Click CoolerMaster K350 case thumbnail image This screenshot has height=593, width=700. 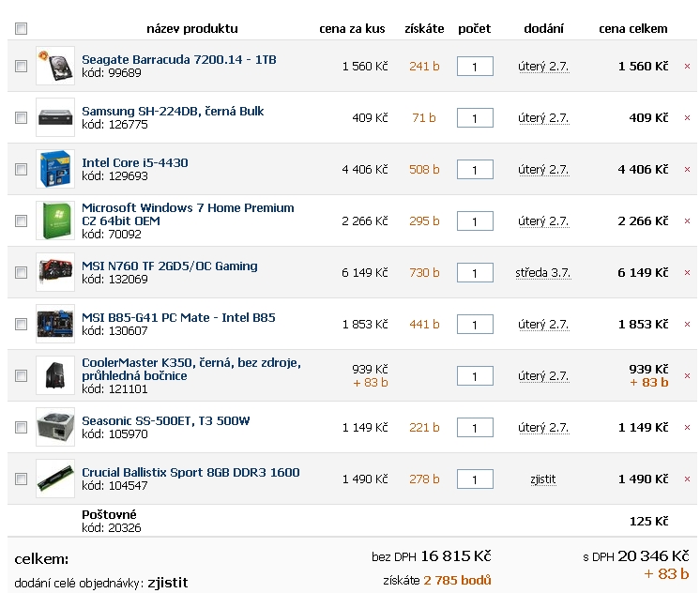[x=55, y=375]
